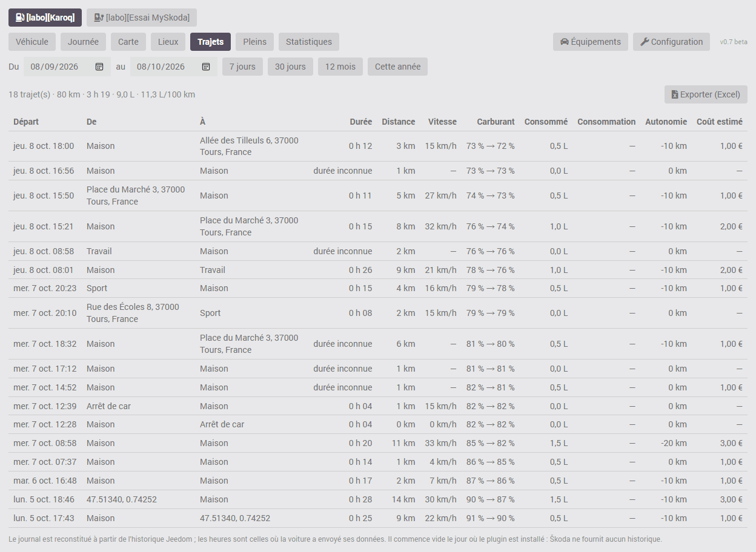Show trips for Cette année
Image resolution: width=756 pixels, height=552 pixels.
(397, 67)
